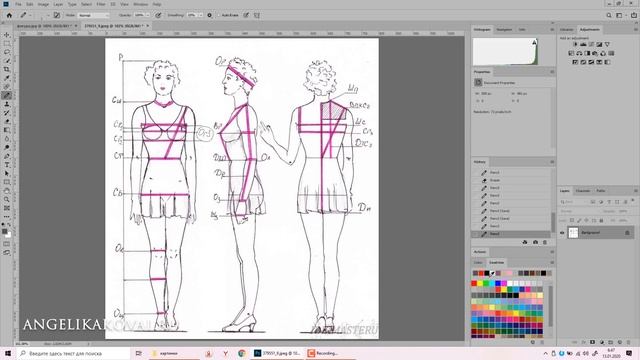The height and width of the screenshot is (360, 640).
Task: Add a Hue/Saturation adjustment
Action: [x=571, y=53]
